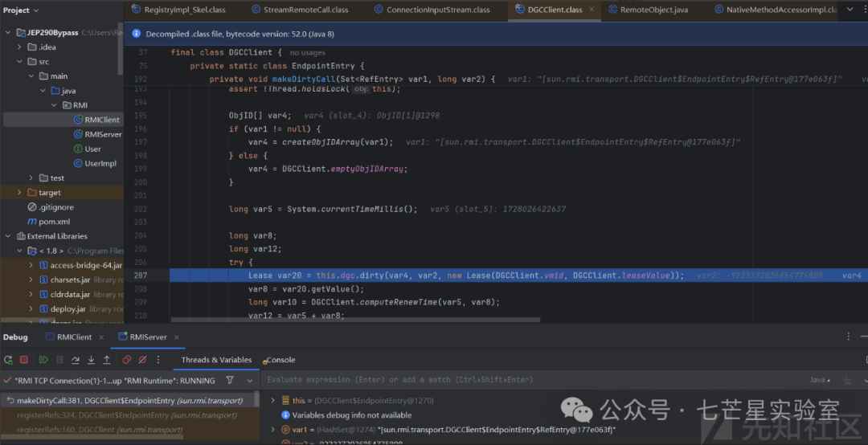Close the RMIClient debug tab
Image resolution: width=868 pixels, height=445 pixels.
coord(101,337)
